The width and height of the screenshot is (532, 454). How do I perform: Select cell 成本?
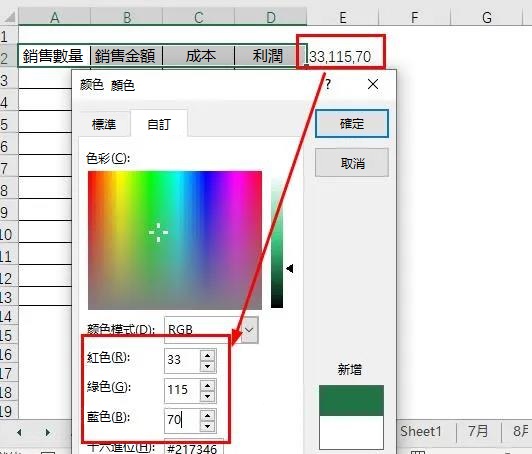(198, 56)
